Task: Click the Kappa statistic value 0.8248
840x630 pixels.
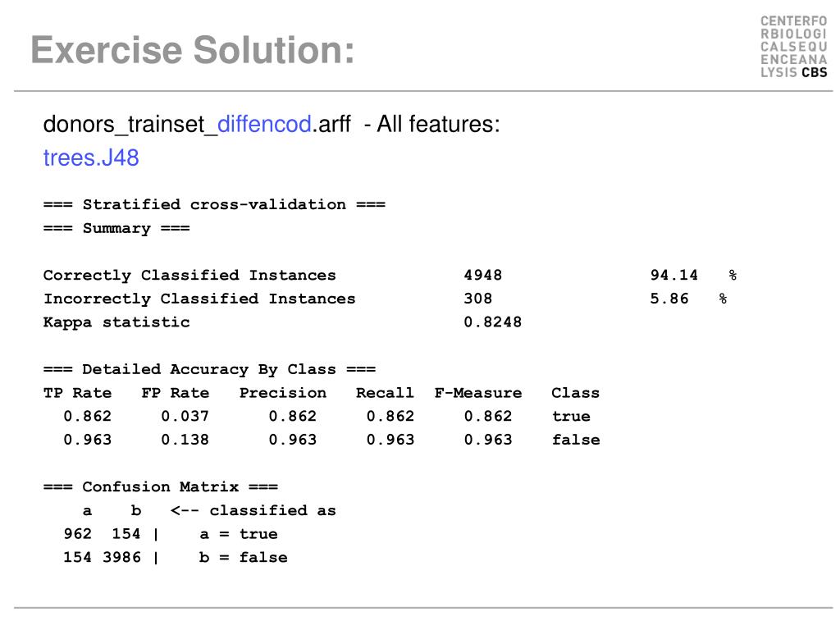Action: click(x=492, y=322)
